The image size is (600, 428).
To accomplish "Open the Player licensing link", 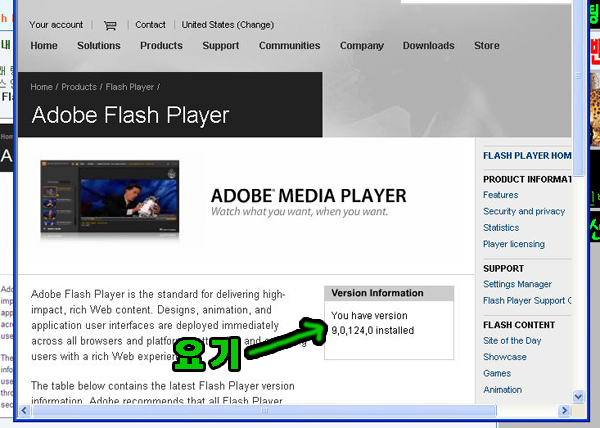I will point(513,244).
